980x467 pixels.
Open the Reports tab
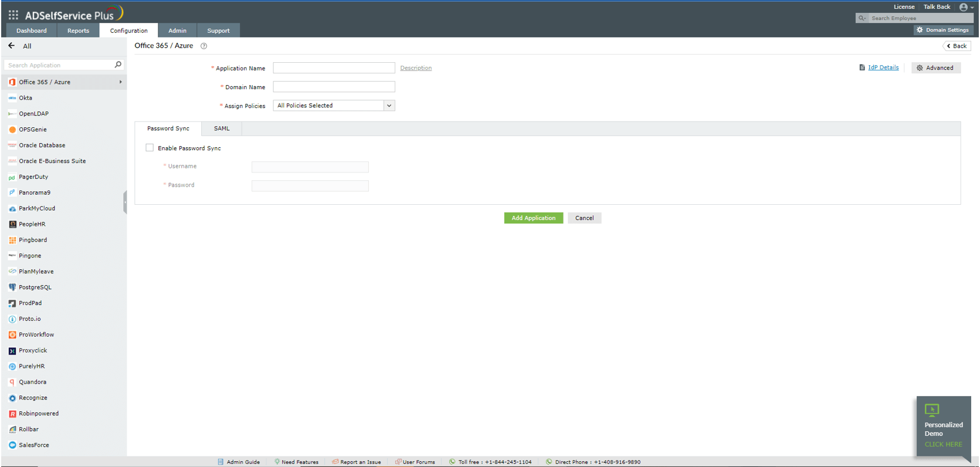pyautogui.click(x=78, y=31)
